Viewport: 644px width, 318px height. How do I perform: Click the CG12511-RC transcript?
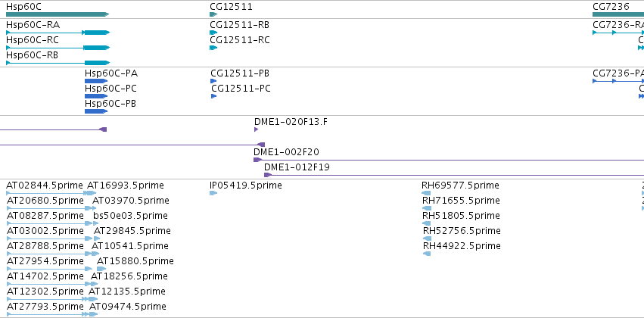[x=213, y=48]
